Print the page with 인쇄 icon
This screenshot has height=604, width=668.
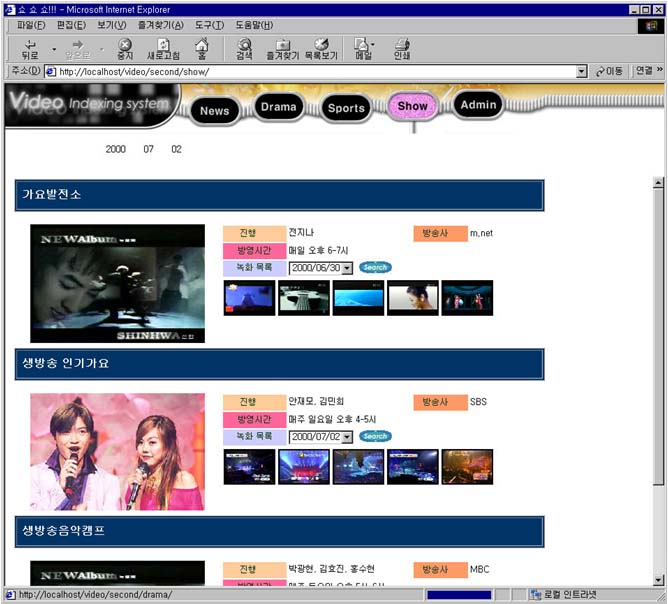402,49
